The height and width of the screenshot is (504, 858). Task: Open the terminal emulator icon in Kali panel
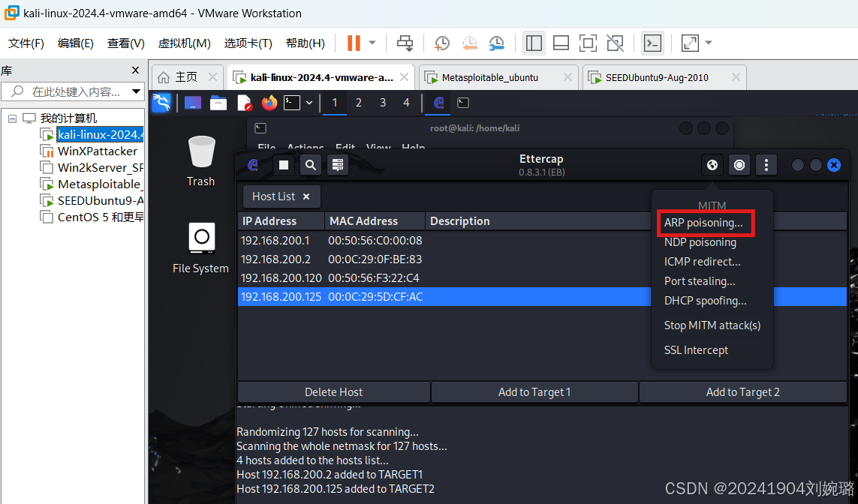[x=292, y=102]
